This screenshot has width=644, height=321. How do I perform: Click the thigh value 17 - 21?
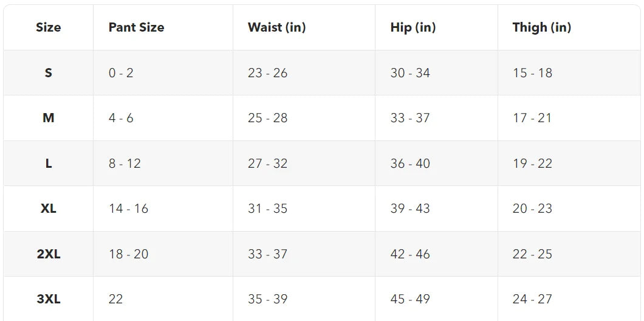pyautogui.click(x=532, y=118)
